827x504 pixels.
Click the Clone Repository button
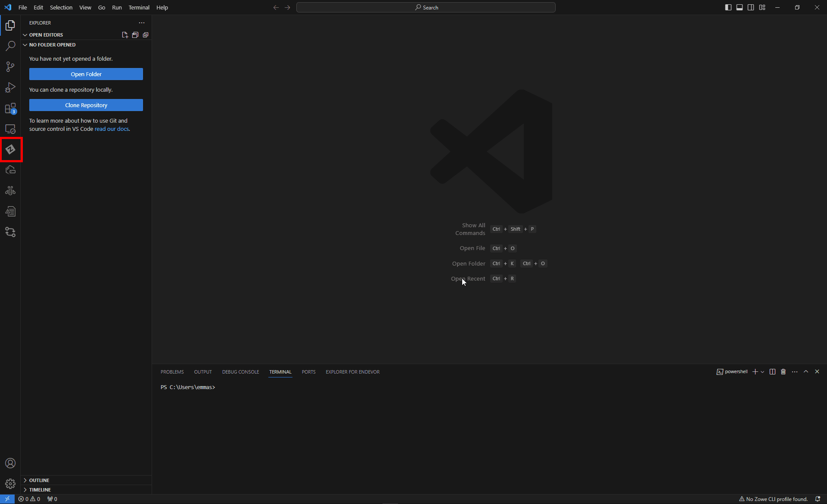(86, 105)
